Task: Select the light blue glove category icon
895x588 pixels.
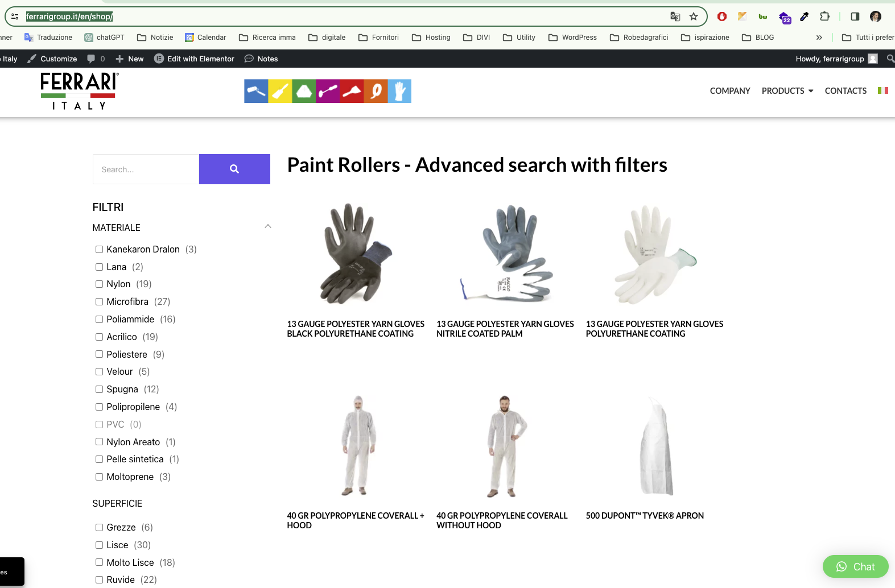Action: click(x=399, y=91)
